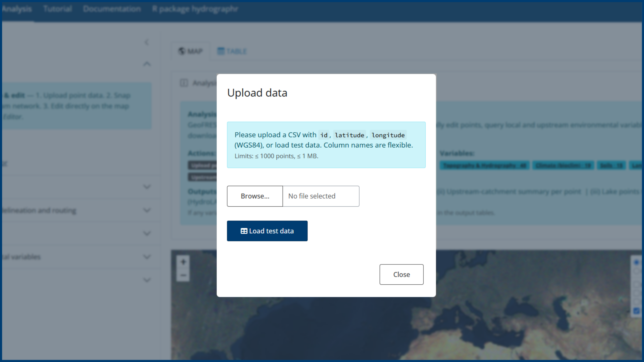Click the Topography & Hydrography badge
Viewport: 644px width, 362px height.
tap(485, 165)
